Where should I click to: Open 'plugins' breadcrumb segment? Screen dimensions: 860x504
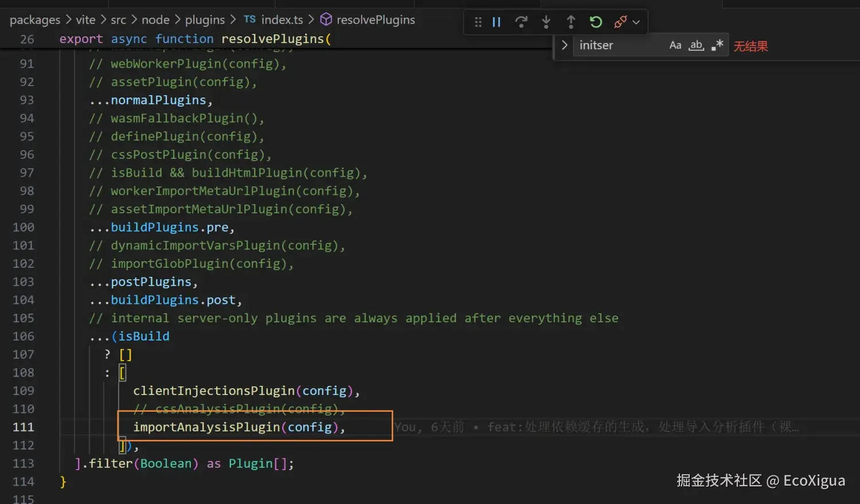205,20
